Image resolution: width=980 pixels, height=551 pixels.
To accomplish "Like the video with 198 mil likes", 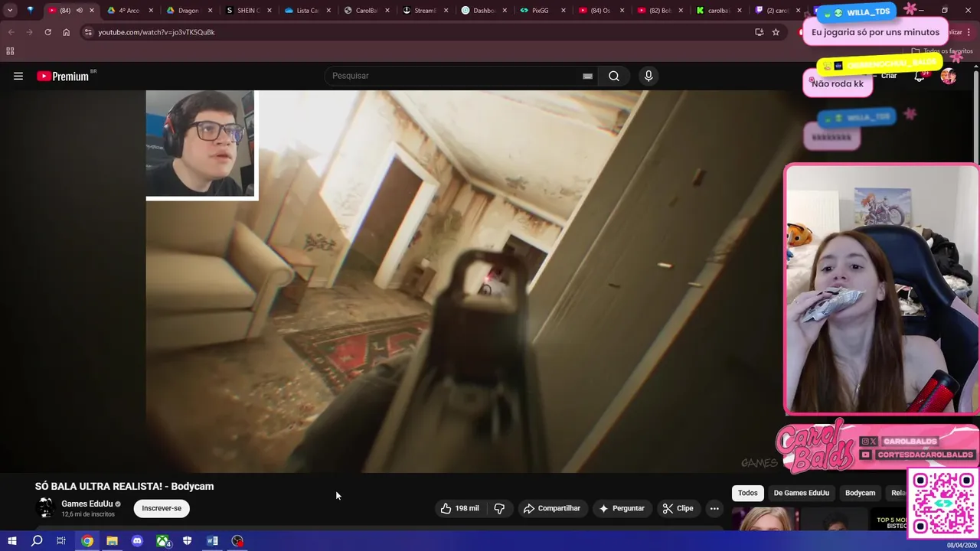I will (460, 508).
